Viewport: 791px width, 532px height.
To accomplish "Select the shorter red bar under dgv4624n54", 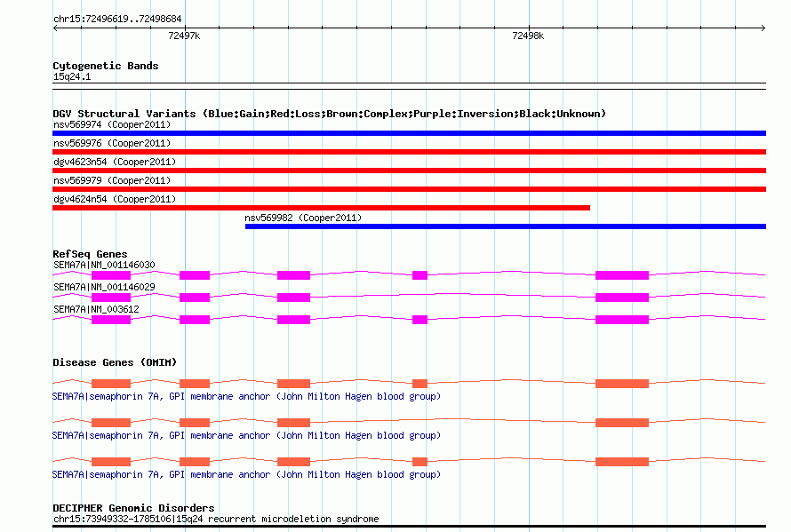I will (x=322, y=208).
